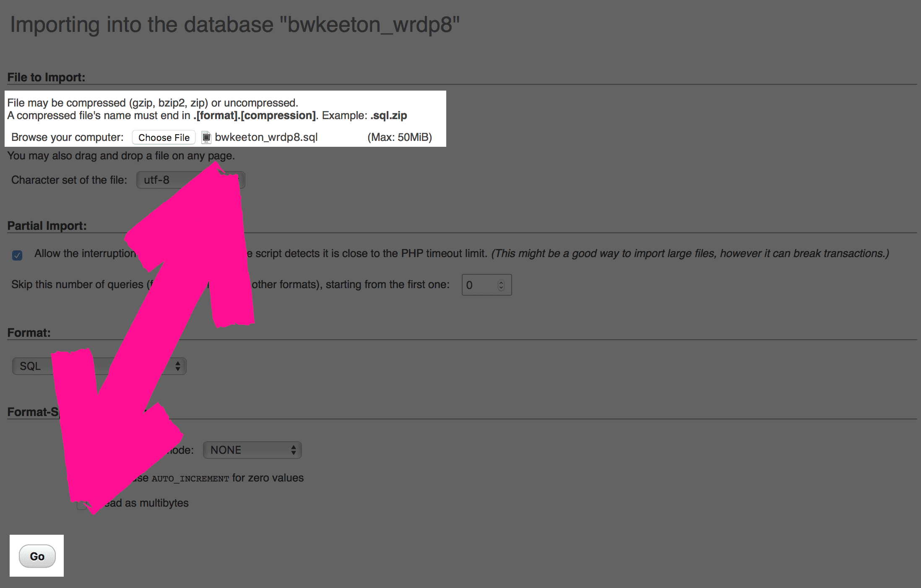The height and width of the screenshot is (588, 921).
Task: Open the Format dropdown set to SQL
Action: pyautogui.click(x=99, y=366)
